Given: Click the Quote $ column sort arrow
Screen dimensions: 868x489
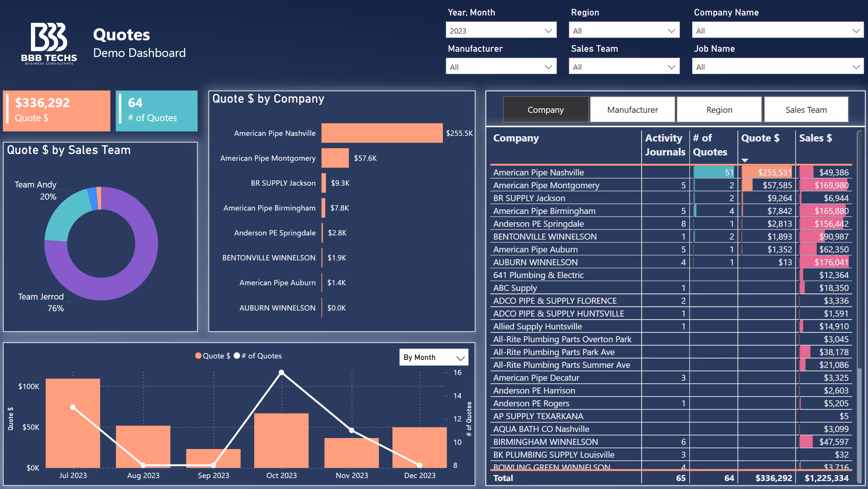Looking at the screenshot, I should [745, 160].
